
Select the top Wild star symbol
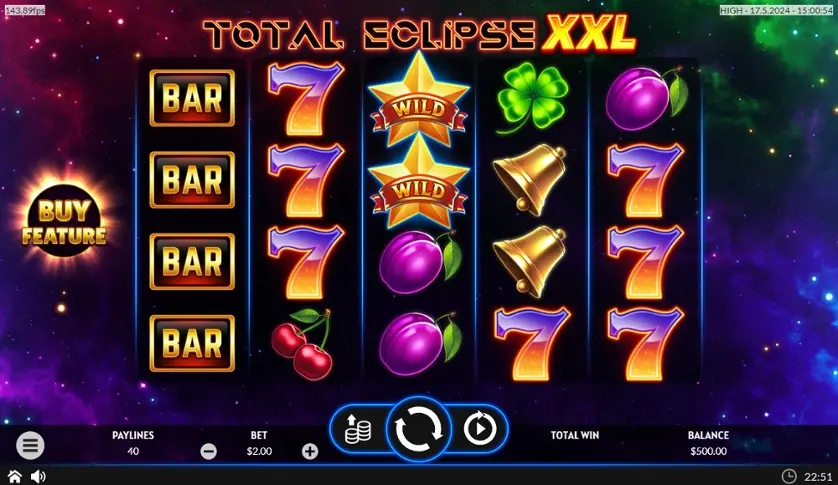419,100
